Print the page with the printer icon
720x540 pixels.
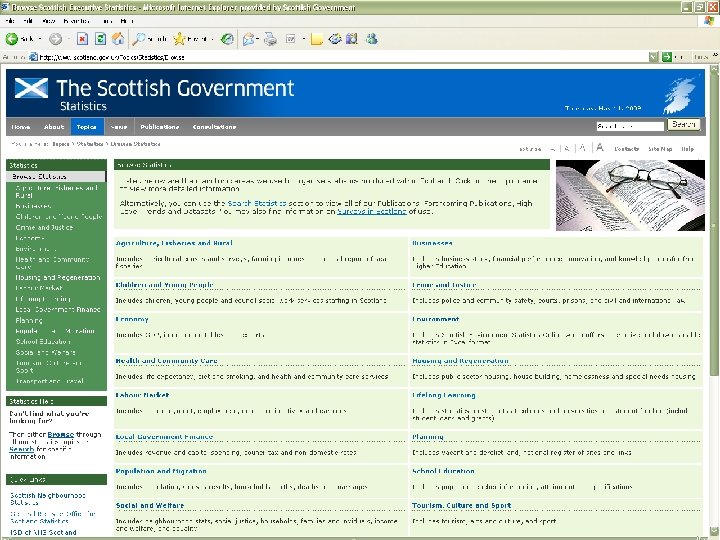click(270, 39)
